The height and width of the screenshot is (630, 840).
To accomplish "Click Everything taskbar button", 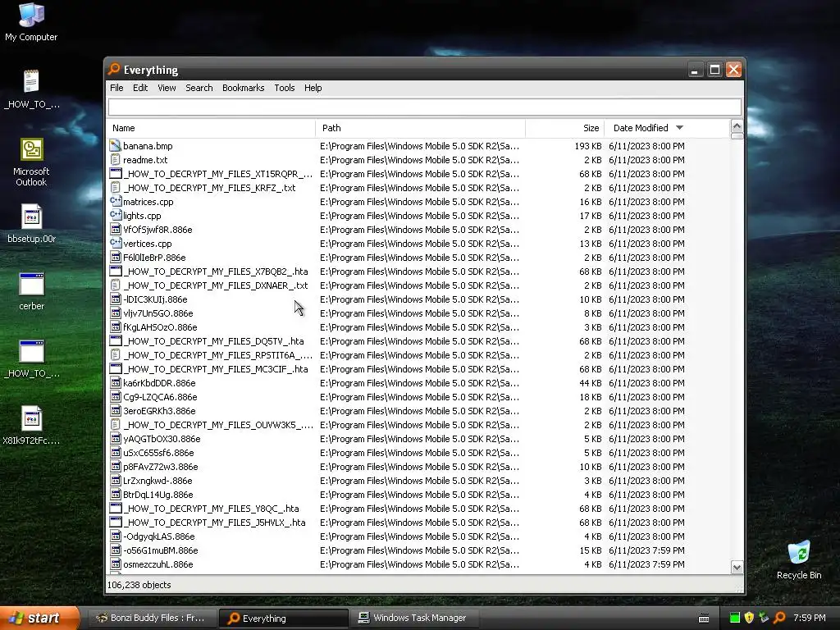I will [283, 618].
